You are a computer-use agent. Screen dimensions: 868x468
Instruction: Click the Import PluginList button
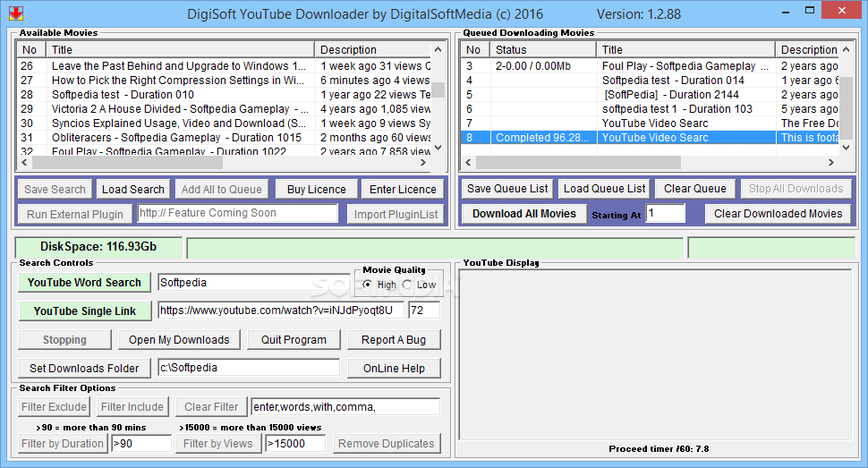pyautogui.click(x=396, y=215)
